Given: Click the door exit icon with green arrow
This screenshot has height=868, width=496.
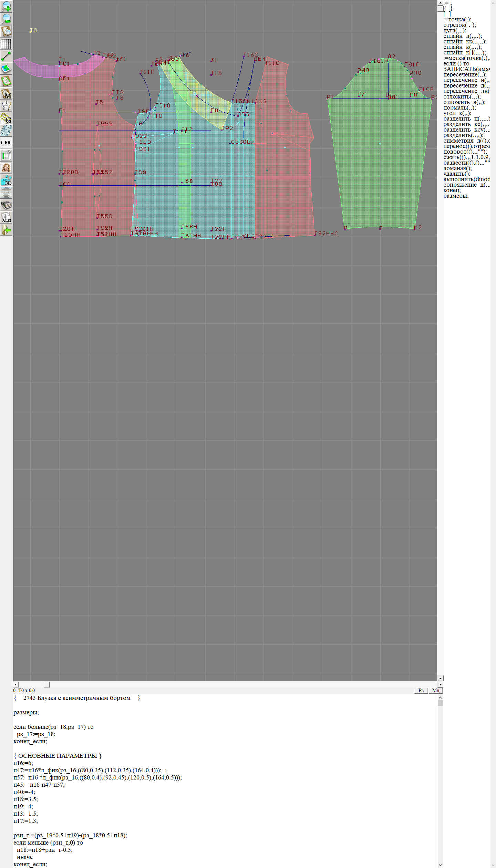Looking at the screenshot, I should tap(6, 230).
